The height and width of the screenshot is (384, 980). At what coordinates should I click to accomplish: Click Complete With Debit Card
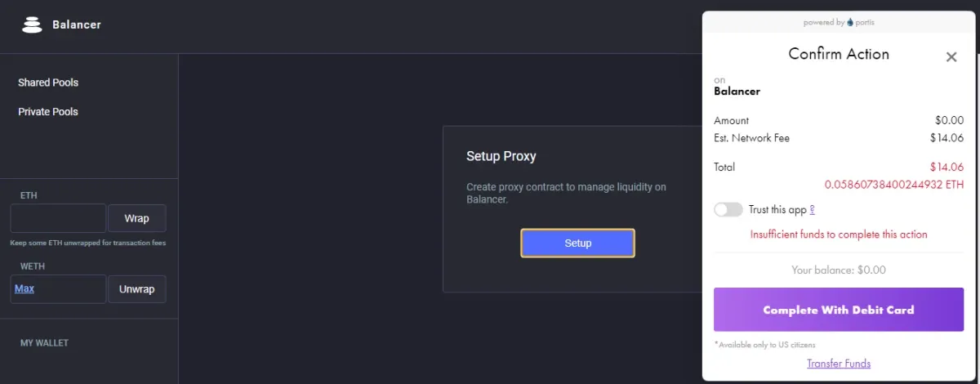(839, 310)
